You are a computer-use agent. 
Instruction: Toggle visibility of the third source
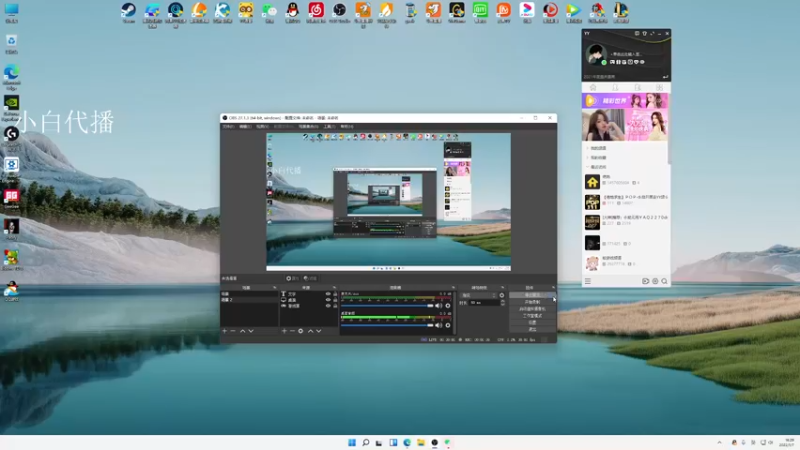328,306
